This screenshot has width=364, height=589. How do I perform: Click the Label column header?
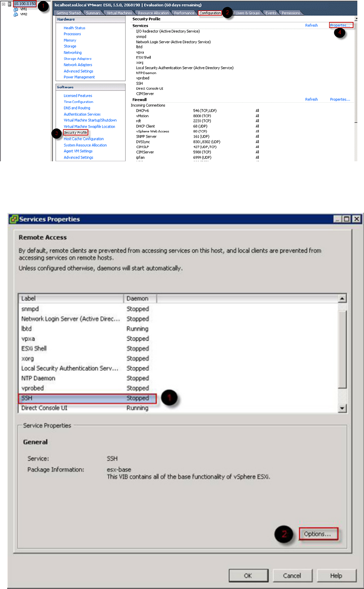[x=71, y=298]
